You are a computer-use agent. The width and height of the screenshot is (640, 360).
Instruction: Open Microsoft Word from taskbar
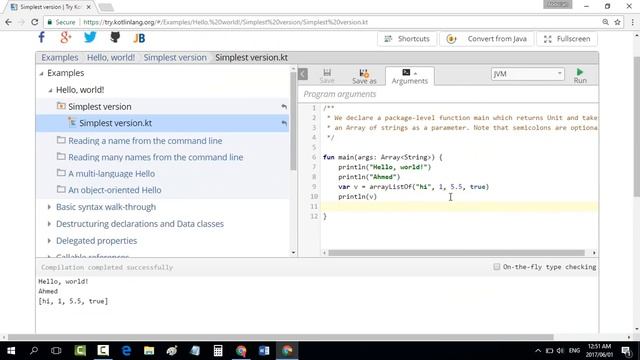click(264, 351)
